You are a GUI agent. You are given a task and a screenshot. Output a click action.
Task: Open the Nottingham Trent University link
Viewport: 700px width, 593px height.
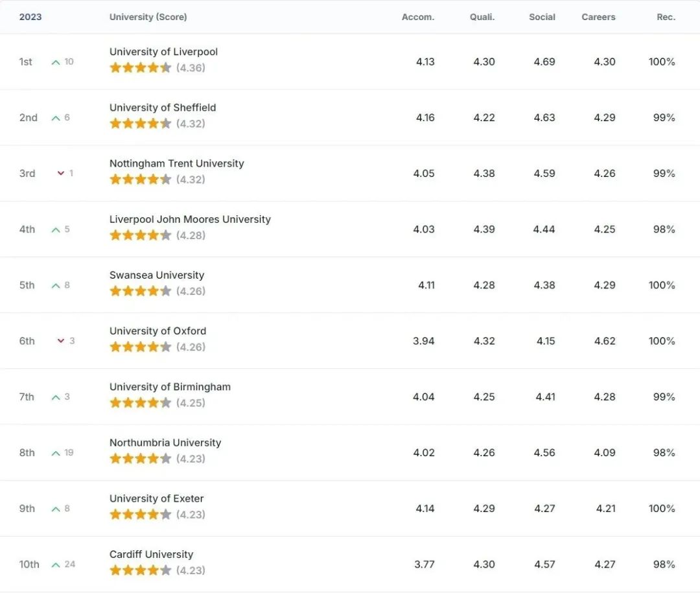click(177, 163)
